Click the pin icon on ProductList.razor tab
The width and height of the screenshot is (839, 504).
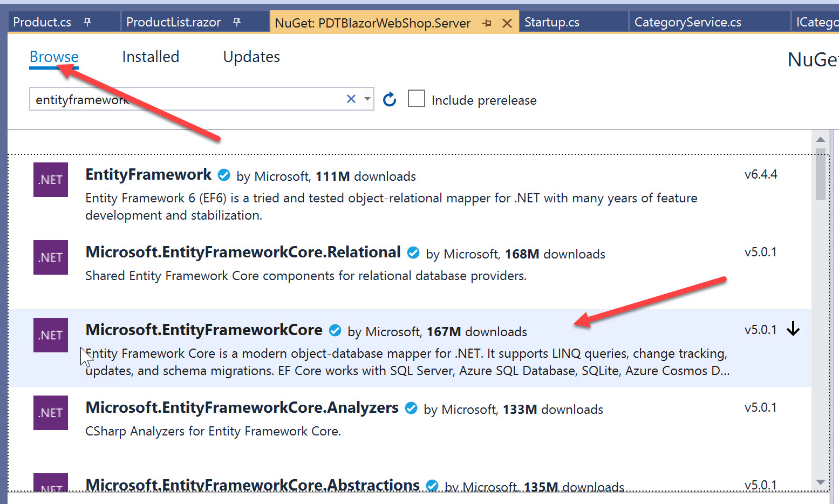coord(237,22)
